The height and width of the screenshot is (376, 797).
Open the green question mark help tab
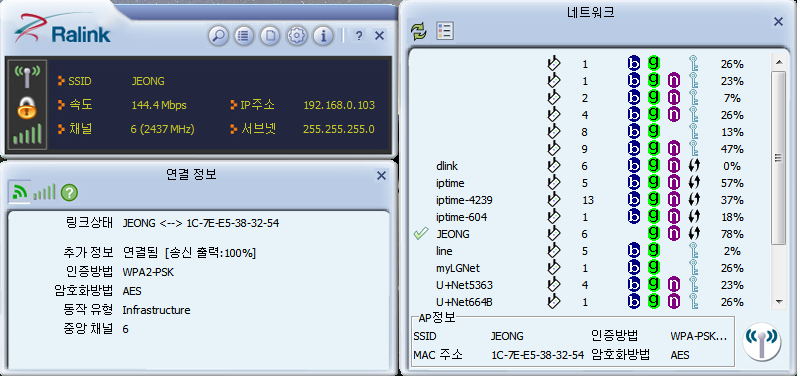pyautogui.click(x=69, y=193)
